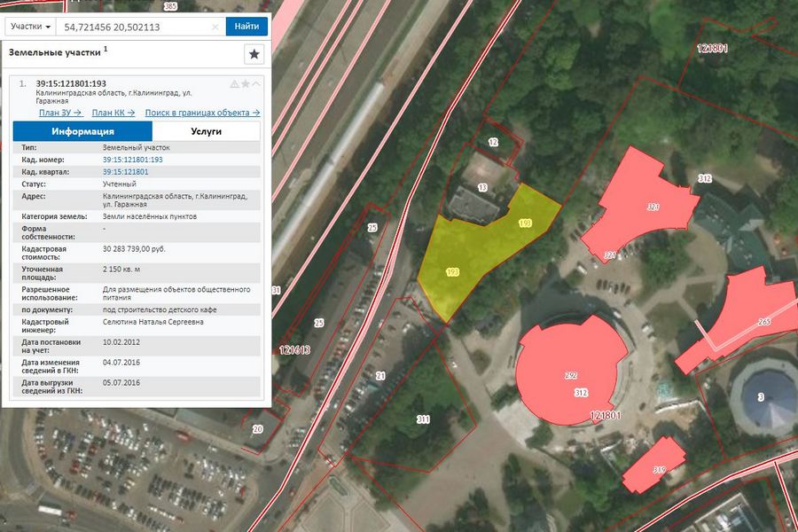Clear the search field with X icon
The height and width of the screenshot is (532, 798).
pos(215,27)
